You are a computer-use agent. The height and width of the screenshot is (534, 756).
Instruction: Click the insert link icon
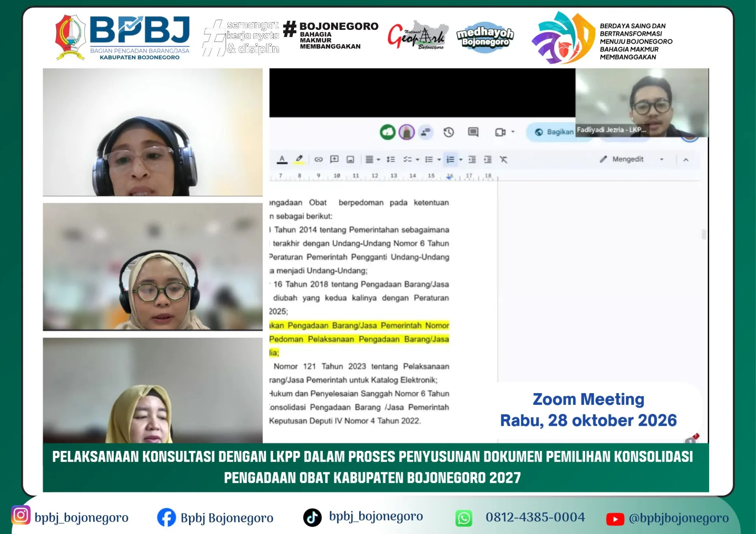[319, 159]
